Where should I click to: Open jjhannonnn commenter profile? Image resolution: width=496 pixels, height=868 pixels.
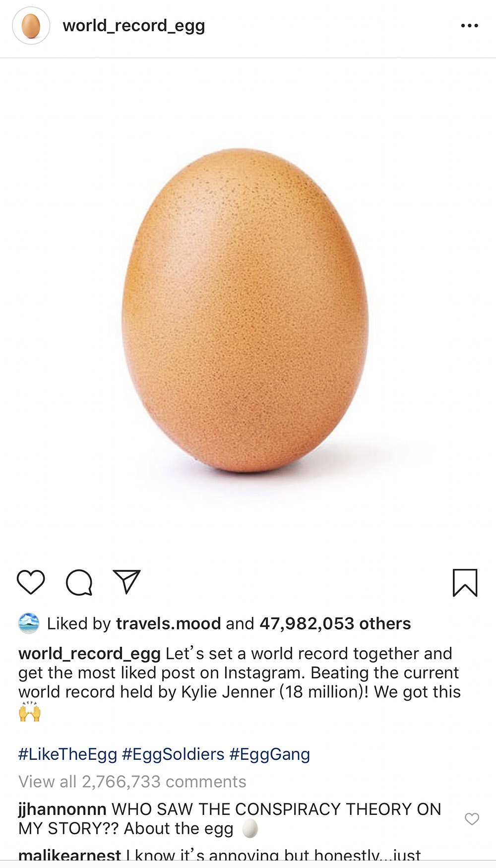pyautogui.click(x=62, y=809)
